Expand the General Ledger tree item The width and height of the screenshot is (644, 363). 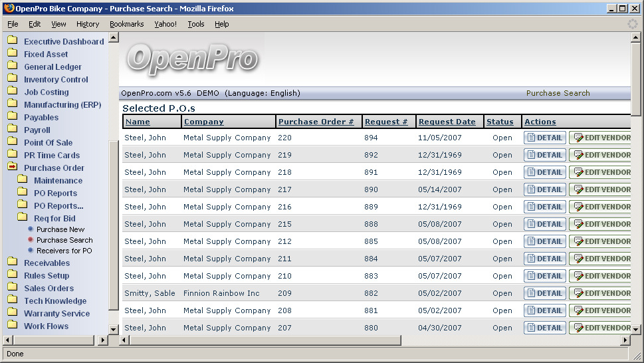[x=53, y=66]
